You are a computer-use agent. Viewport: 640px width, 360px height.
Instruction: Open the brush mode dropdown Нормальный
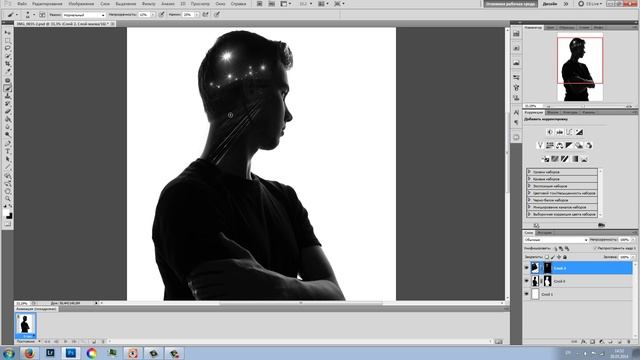(x=84, y=15)
